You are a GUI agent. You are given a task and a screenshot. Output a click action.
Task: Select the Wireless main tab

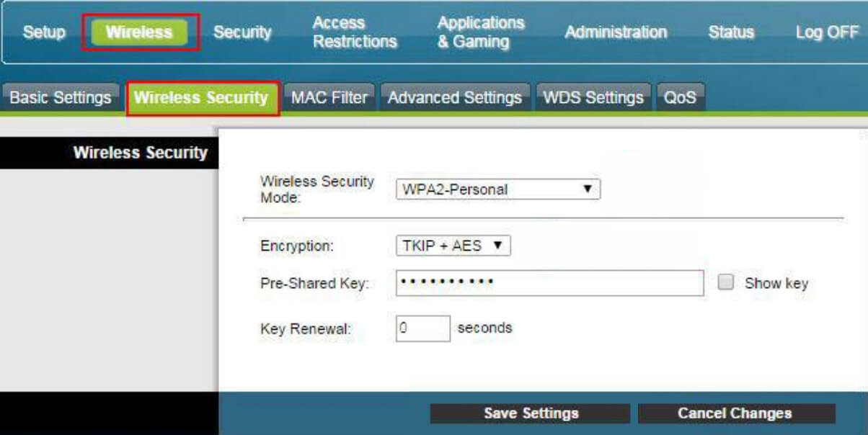139,32
